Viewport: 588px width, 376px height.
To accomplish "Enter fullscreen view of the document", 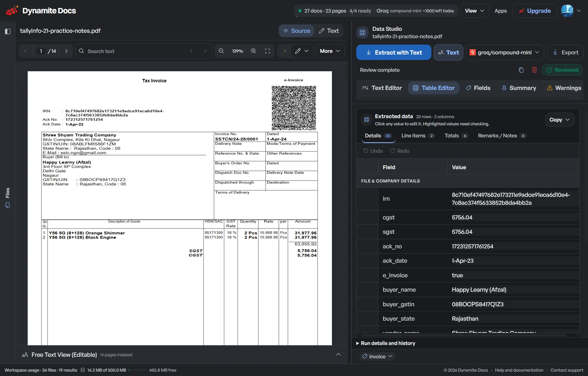I will (x=268, y=51).
